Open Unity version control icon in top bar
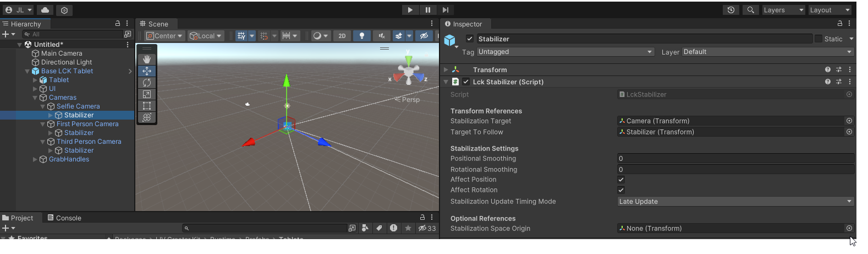 (x=64, y=10)
